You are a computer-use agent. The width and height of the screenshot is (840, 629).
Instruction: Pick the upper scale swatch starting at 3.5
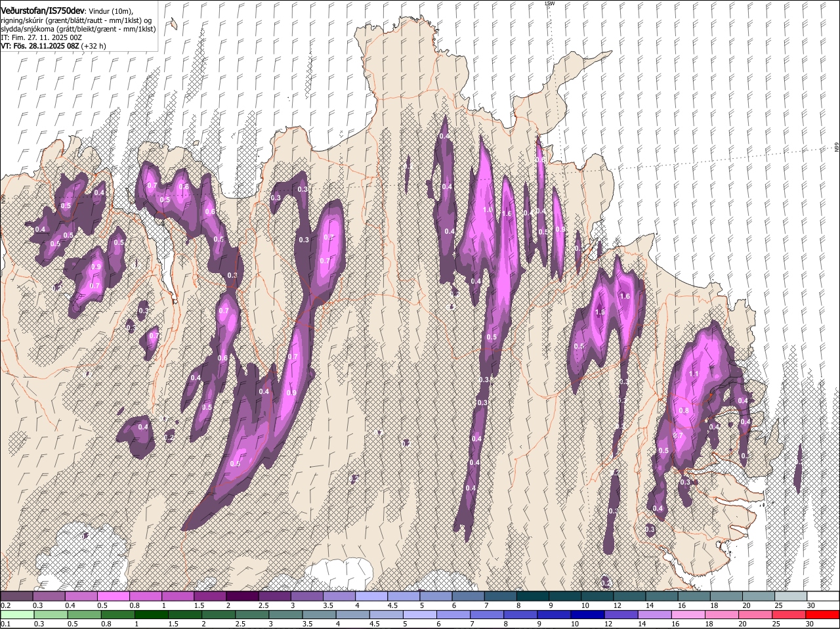tap(339, 596)
